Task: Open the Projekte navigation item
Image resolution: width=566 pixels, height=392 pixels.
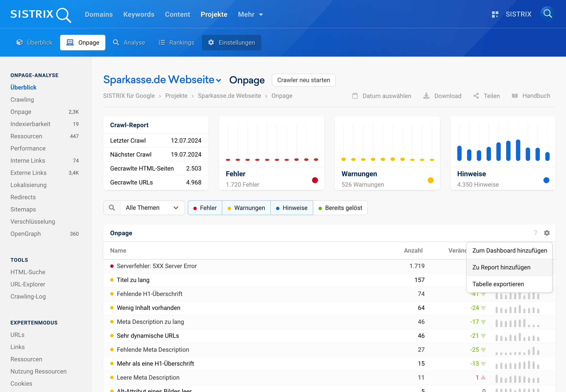Action: 214,15
